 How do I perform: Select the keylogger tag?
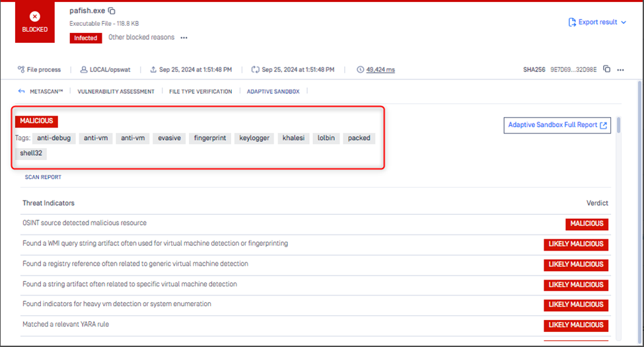coord(254,138)
